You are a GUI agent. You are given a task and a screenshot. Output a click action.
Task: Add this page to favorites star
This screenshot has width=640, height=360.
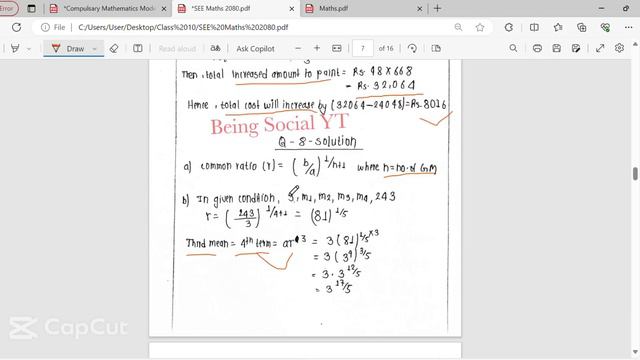pyautogui.click(x=480, y=27)
